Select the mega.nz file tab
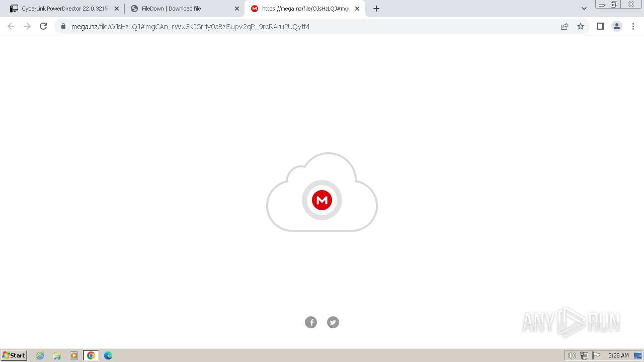The height and width of the screenshot is (362, 644). (x=305, y=9)
